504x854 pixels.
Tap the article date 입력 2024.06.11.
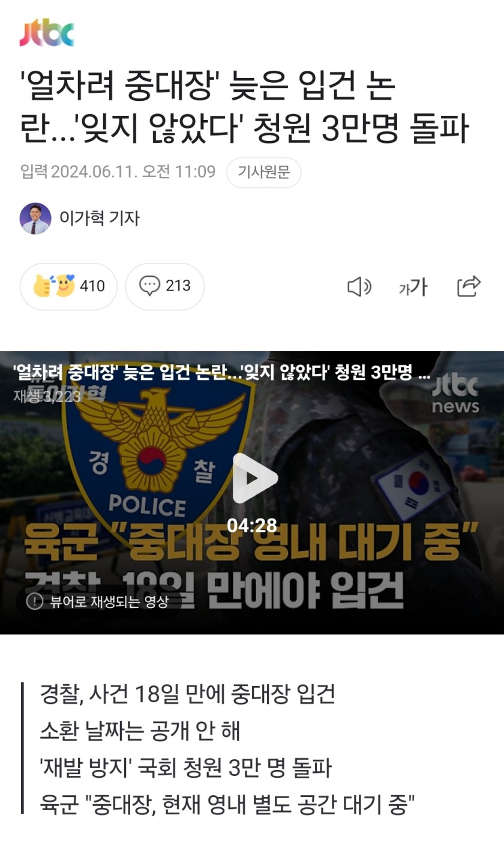118,172
